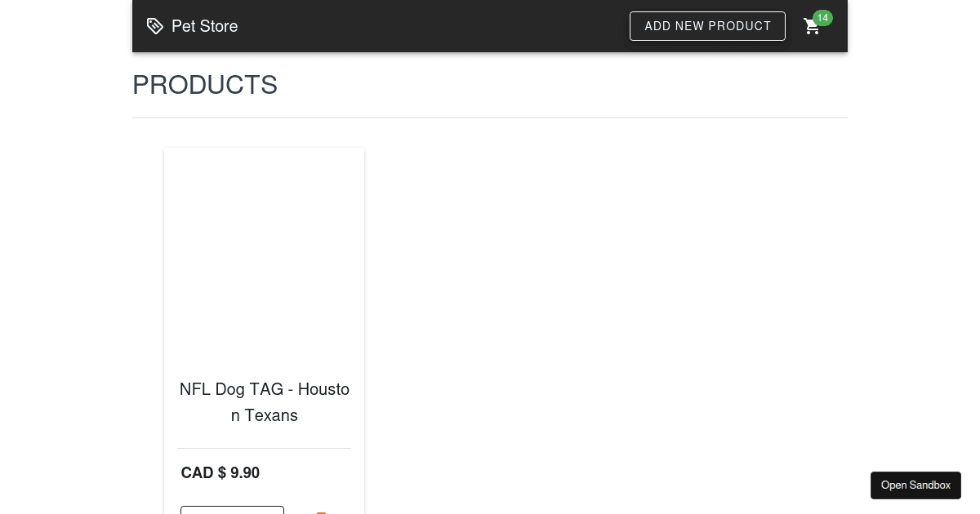Click the Pet Store tag logo icon
This screenshot has height=514, width=980.
point(154,26)
